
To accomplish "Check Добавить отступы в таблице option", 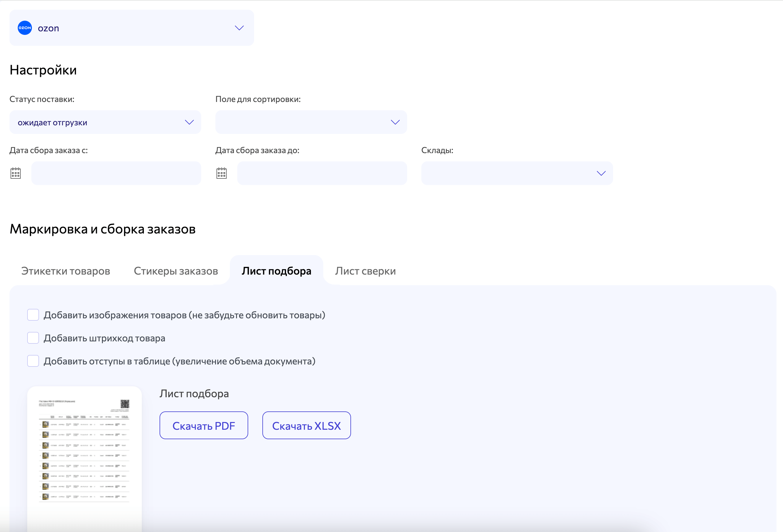I will pos(33,361).
